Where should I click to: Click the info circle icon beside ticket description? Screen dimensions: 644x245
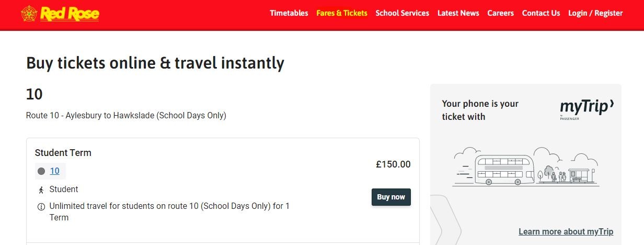(x=41, y=206)
